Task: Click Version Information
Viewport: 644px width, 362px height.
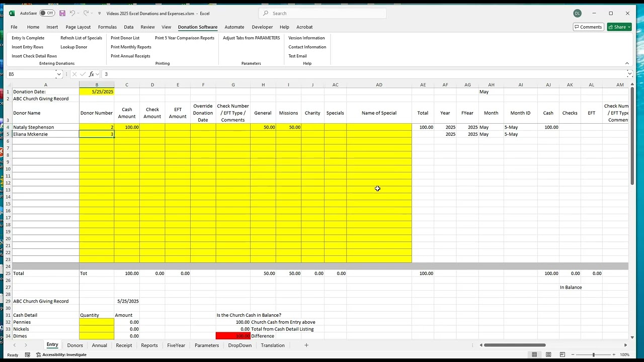Action: pyautogui.click(x=306, y=38)
